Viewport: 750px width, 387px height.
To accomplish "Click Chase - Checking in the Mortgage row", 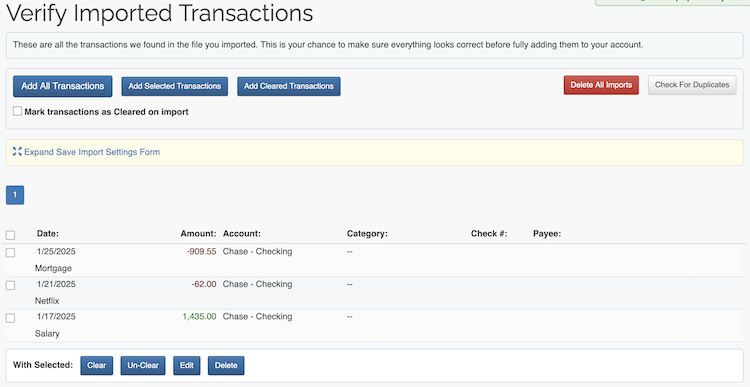I will [257, 252].
